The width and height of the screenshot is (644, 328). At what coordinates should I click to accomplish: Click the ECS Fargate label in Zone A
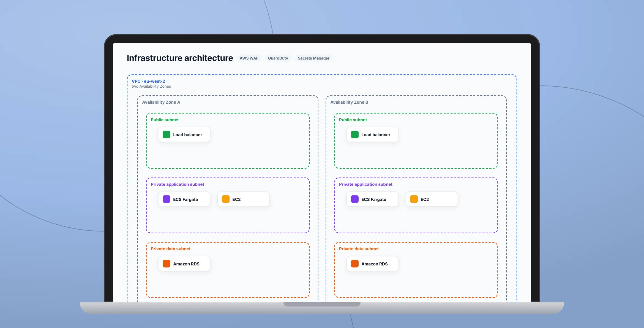tap(185, 199)
